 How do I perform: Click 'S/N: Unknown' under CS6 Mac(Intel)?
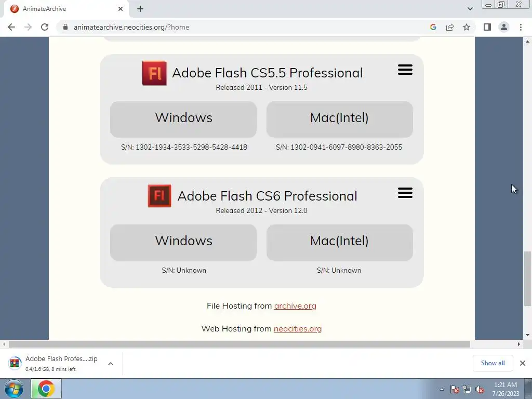pyautogui.click(x=339, y=270)
